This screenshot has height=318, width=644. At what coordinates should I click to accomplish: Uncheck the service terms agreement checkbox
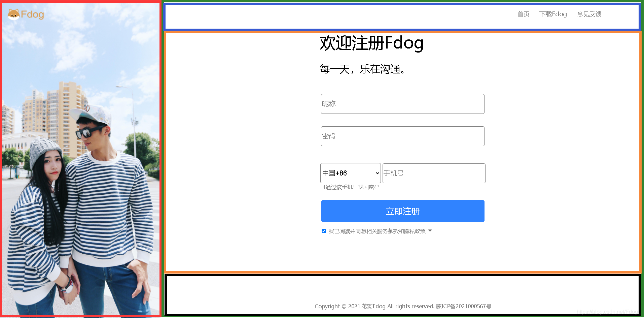coord(323,231)
